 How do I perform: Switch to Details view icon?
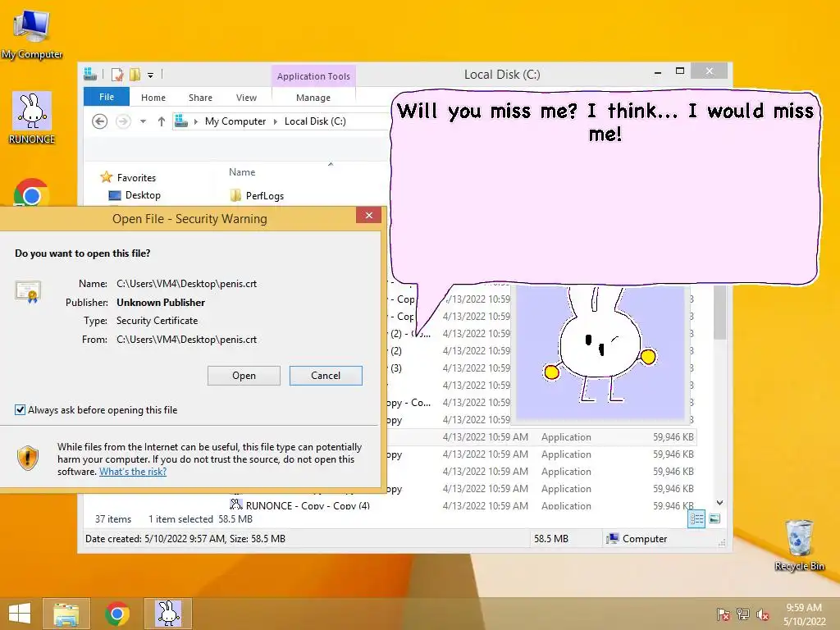point(696,518)
